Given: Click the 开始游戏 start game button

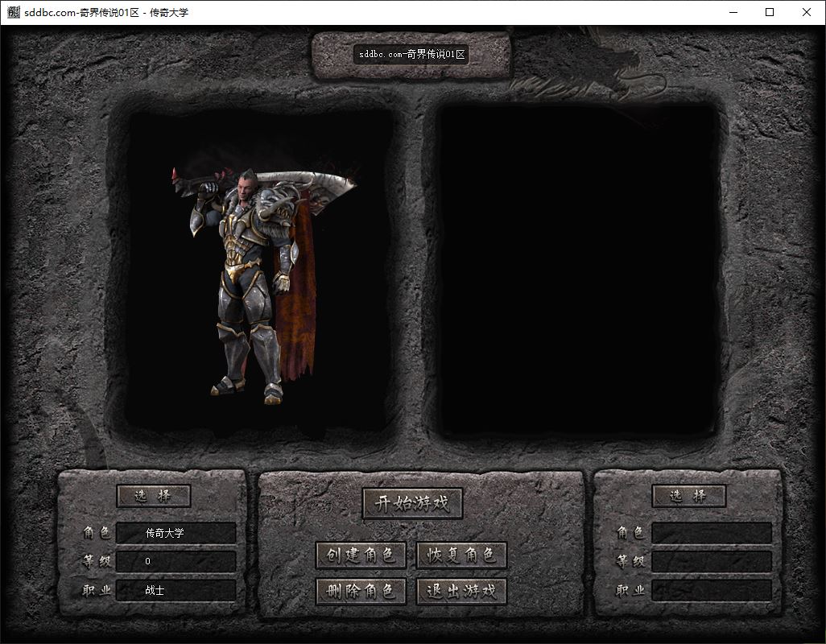Looking at the screenshot, I should pos(412,503).
